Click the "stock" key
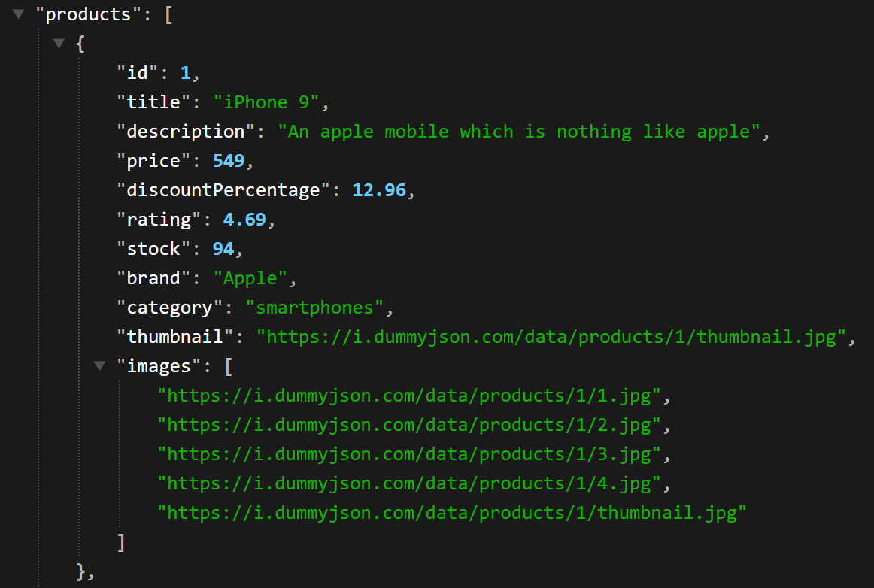Image resolution: width=874 pixels, height=588 pixels. click(153, 249)
